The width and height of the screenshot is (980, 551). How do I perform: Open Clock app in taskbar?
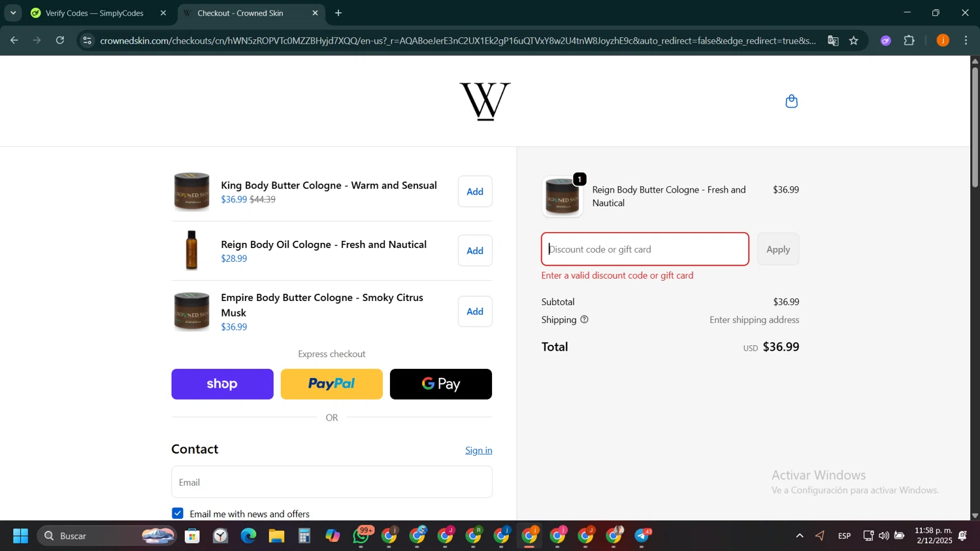tap(220, 536)
